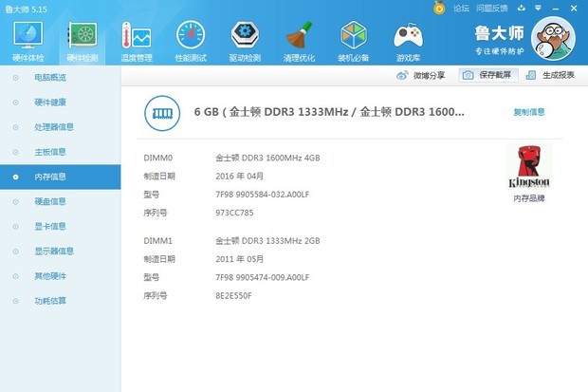Screen dimensions: 588x392
Task: Click the 鲁大师 5.15 window title
Action: click(x=26, y=9)
